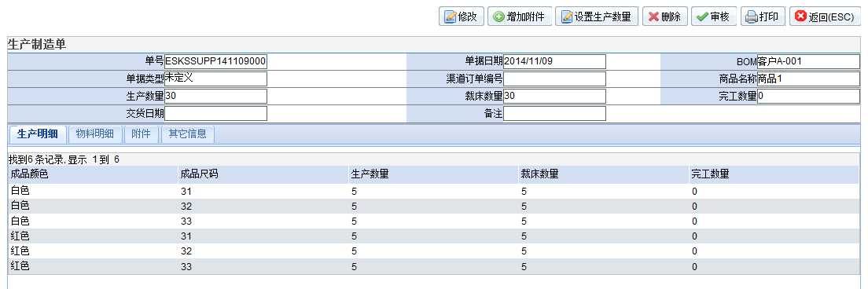
Task: Select 白色 in the size 31 row
Action: pyautogui.click(x=20, y=191)
